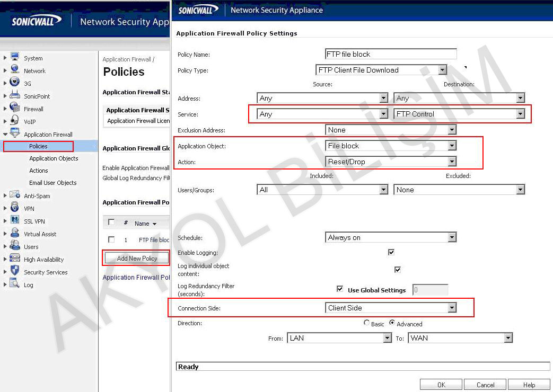Open Application Objects in sidebar
The height and width of the screenshot is (392, 553).
pos(54,158)
